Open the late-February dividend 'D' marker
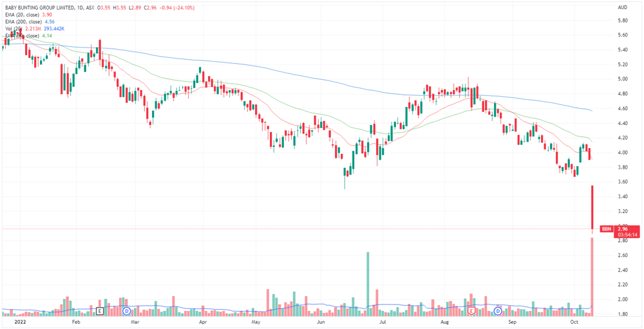 [x=127, y=311]
